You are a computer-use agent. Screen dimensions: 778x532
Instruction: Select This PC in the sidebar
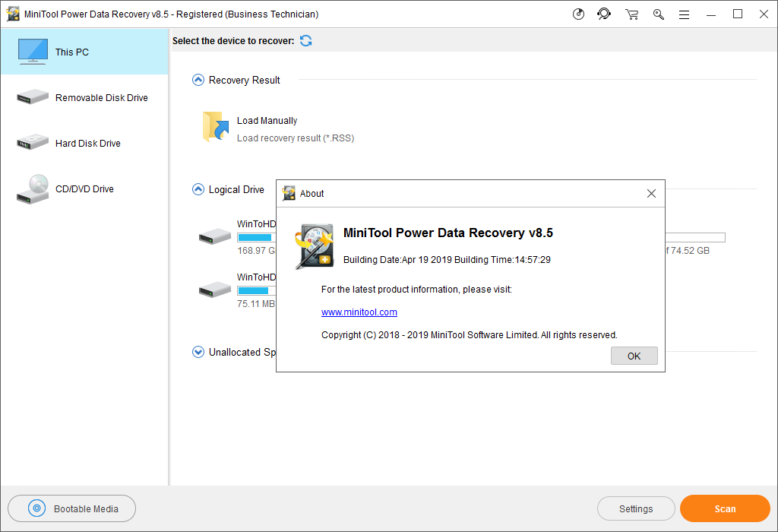84,52
